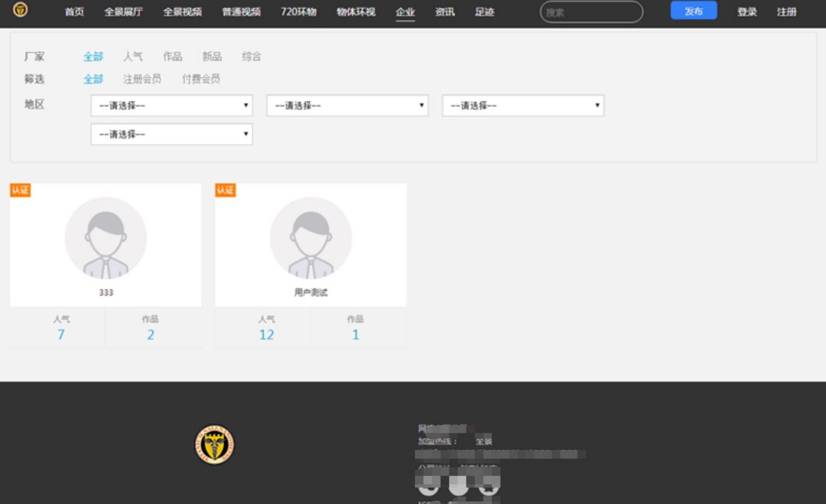Switch to the 720环物 section

(299, 12)
